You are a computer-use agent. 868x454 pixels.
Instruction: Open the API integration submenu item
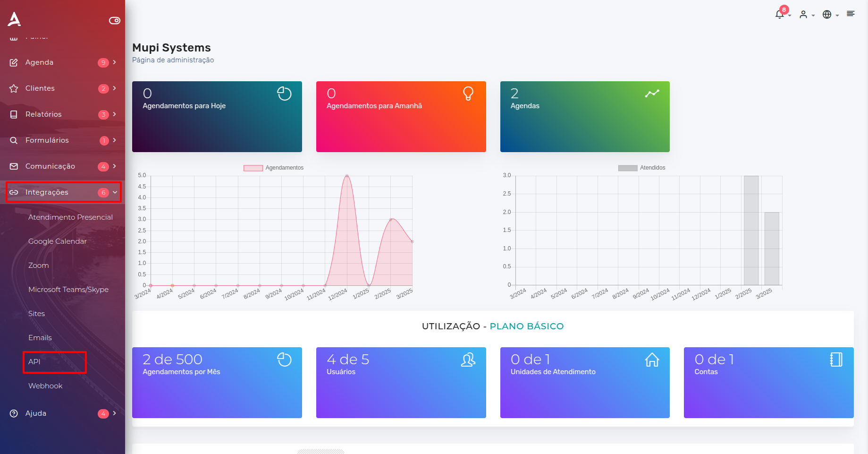pyautogui.click(x=34, y=362)
